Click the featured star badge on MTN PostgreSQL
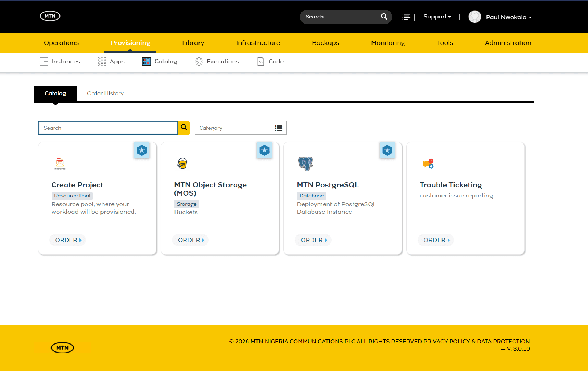The height and width of the screenshot is (371, 588). 387,150
